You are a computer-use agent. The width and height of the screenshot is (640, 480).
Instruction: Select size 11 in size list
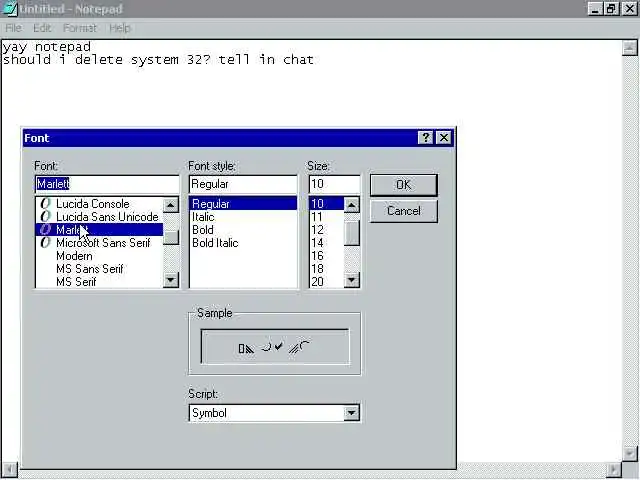pos(327,216)
